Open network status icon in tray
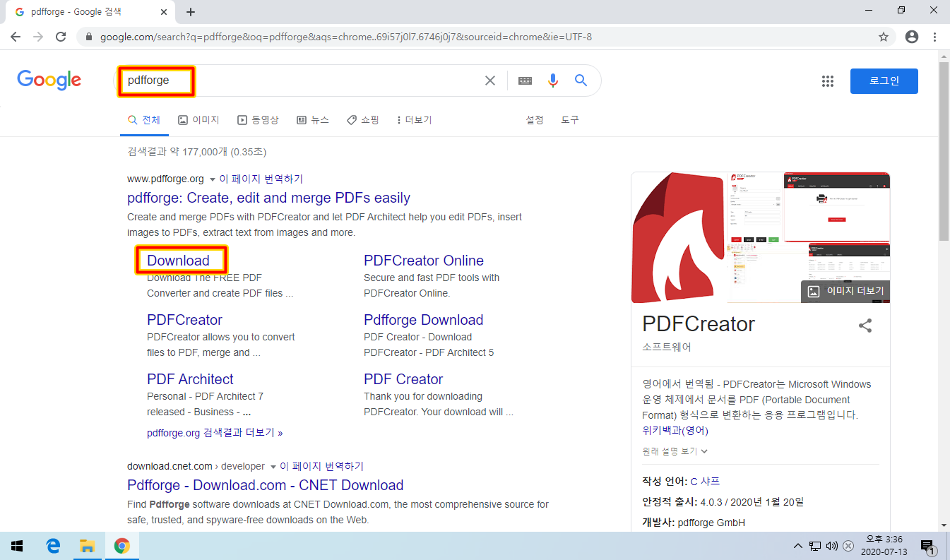Viewport: 950px width, 560px height. coord(814,546)
